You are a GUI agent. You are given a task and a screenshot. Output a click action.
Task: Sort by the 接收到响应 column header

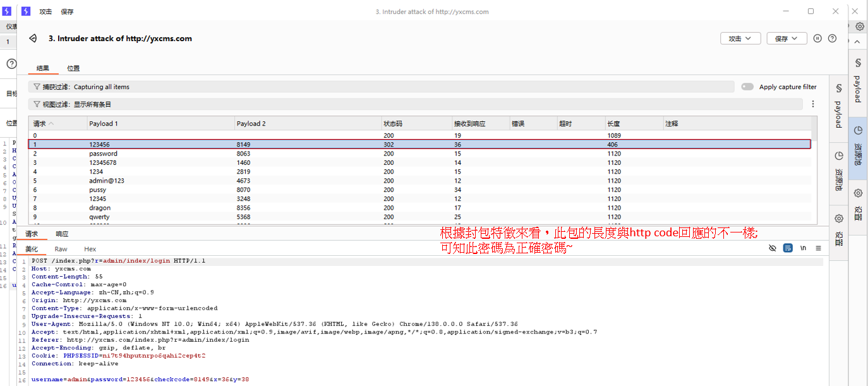point(480,124)
